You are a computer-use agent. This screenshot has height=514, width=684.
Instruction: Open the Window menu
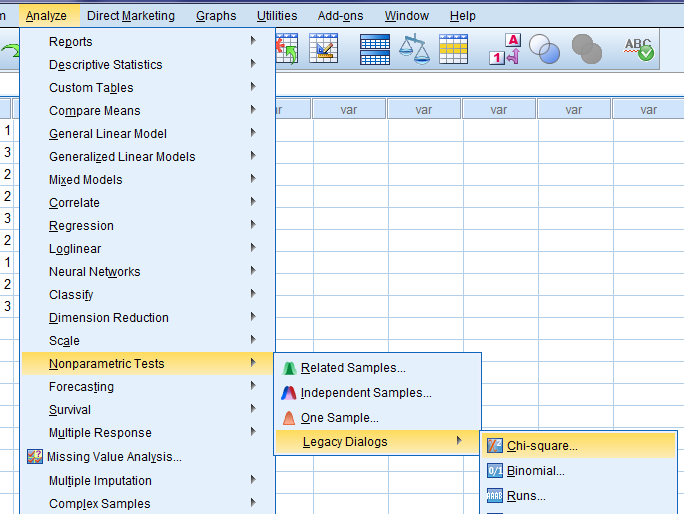click(x=407, y=16)
